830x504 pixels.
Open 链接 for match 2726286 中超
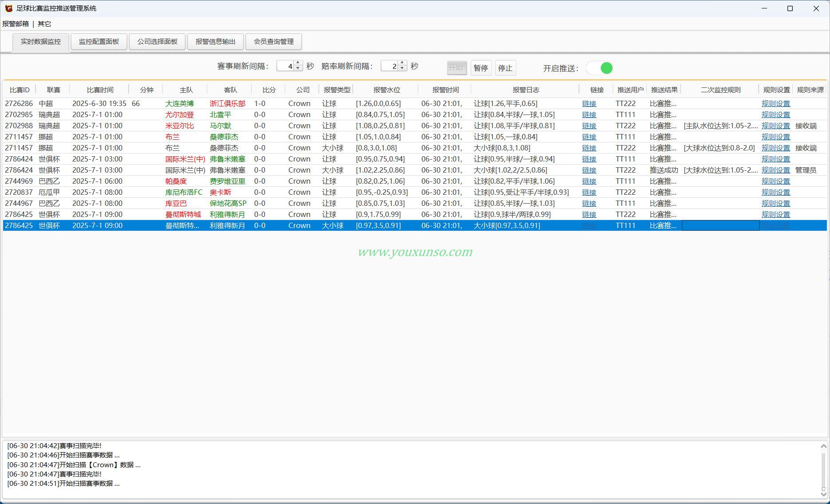click(589, 103)
